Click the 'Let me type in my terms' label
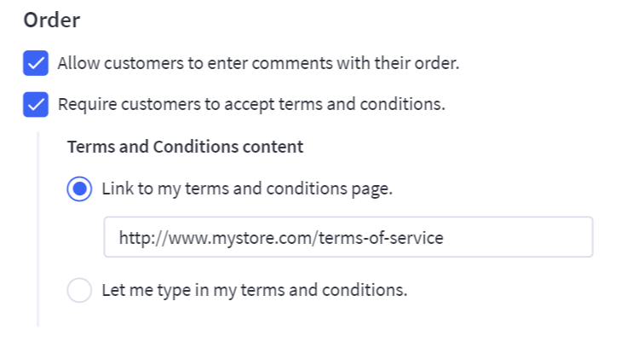644x342 pixels. click(x=254, y=290)
